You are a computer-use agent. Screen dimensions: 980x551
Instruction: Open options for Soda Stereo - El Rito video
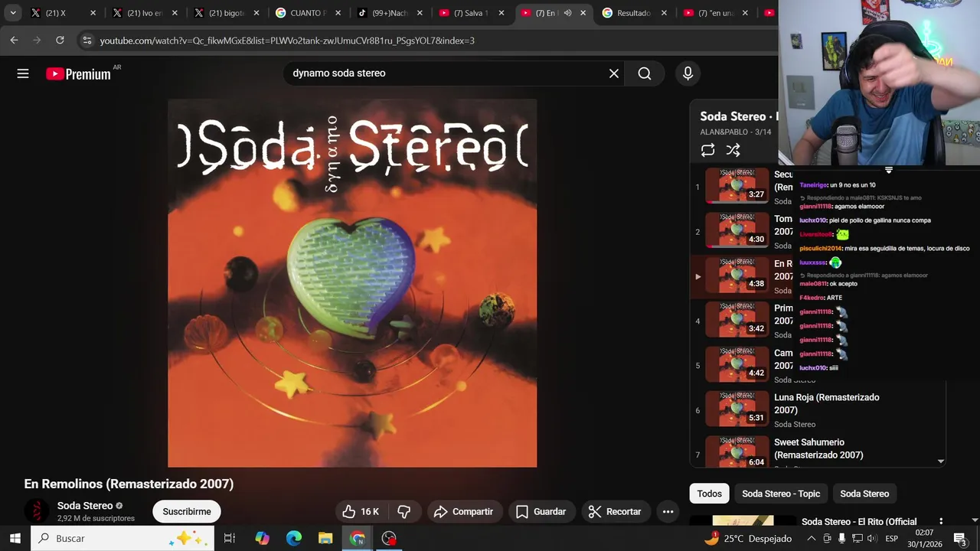click(941, 522)
